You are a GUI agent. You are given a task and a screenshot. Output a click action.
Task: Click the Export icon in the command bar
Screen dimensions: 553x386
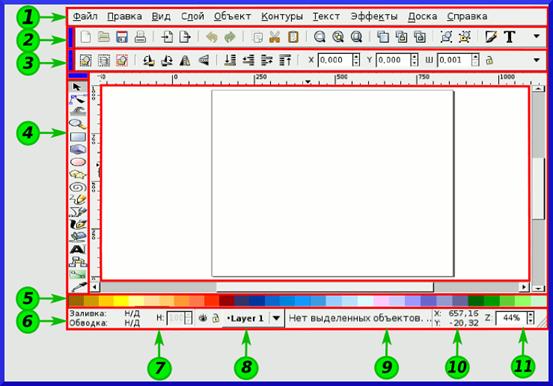tap(185, 37)
